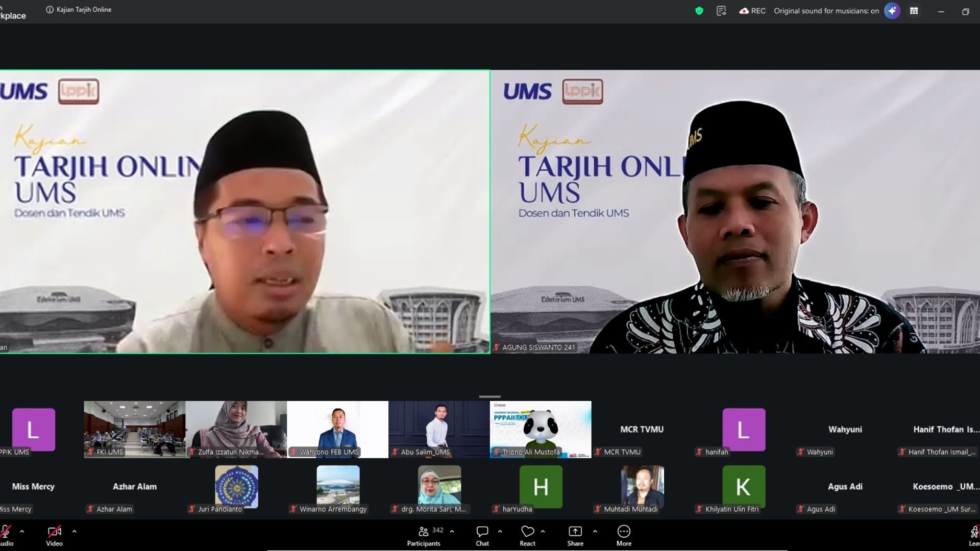Open the view layout grid icon

pos(914,11)
